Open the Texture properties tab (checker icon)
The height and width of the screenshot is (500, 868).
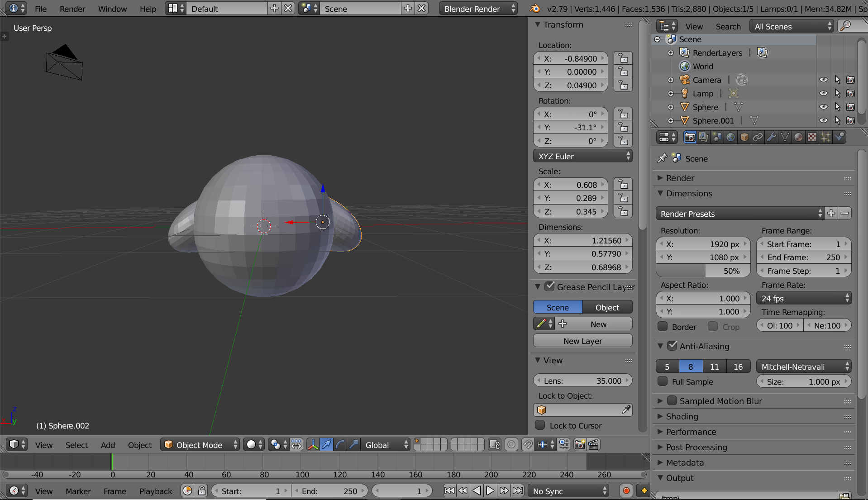click(812, 137)
